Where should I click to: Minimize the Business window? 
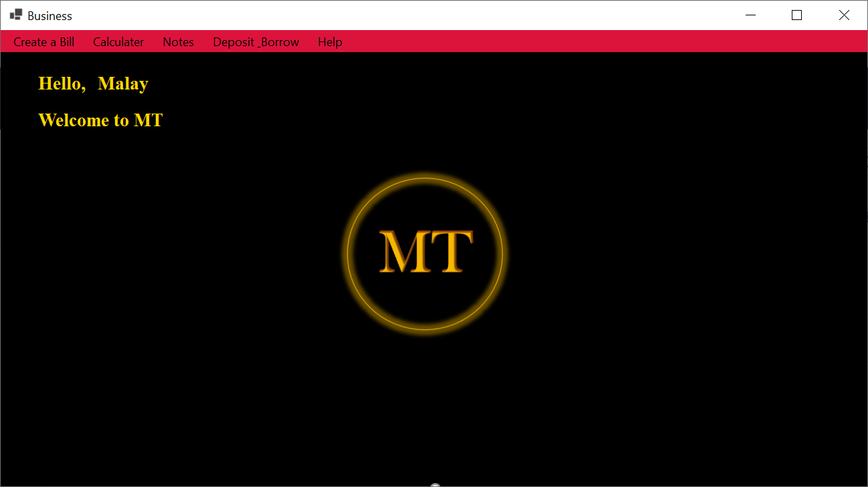click(x=750, y=15)
